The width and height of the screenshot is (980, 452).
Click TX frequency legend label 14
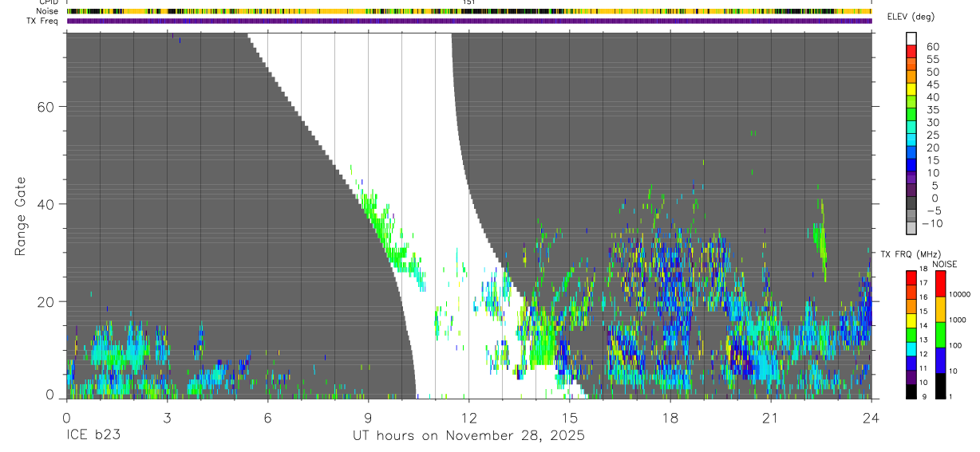click(x=924, y=325)
